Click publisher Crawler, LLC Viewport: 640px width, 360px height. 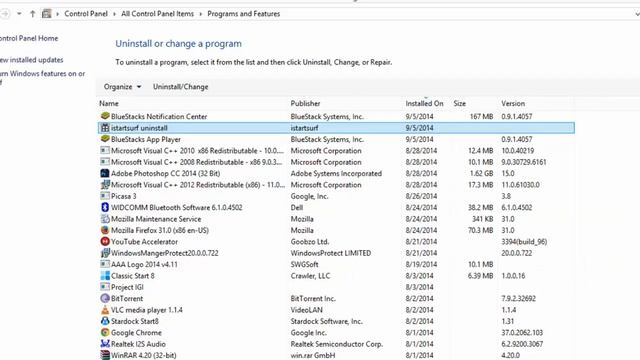click(x=310, y=276)
